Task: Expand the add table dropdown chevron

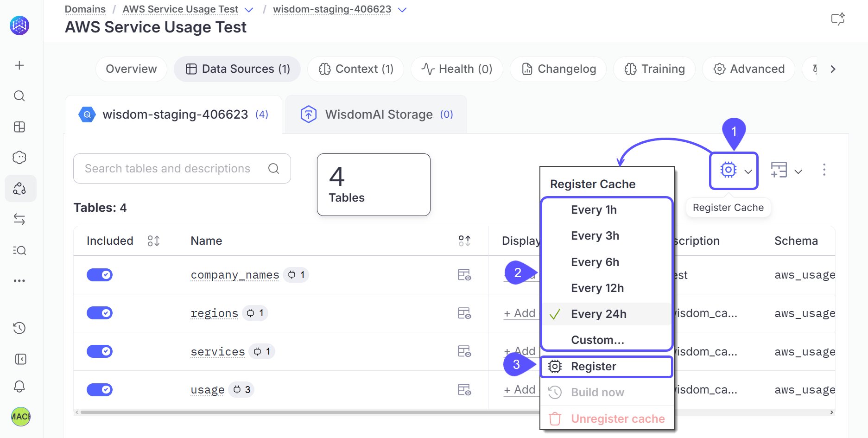Action: 798,171
